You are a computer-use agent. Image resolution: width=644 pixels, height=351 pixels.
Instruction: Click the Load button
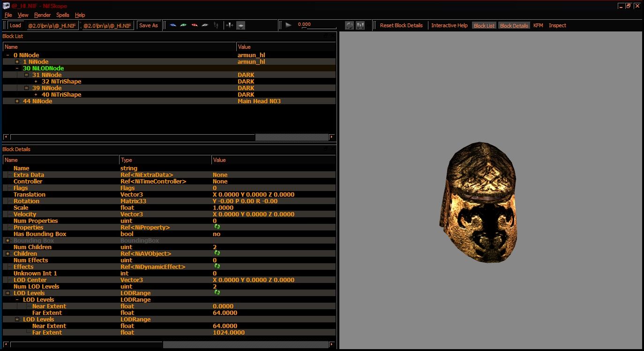[x=15, y=25]
